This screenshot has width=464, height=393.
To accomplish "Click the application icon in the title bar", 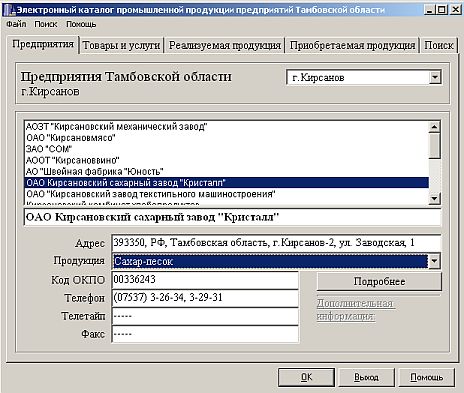I will 9,10.
